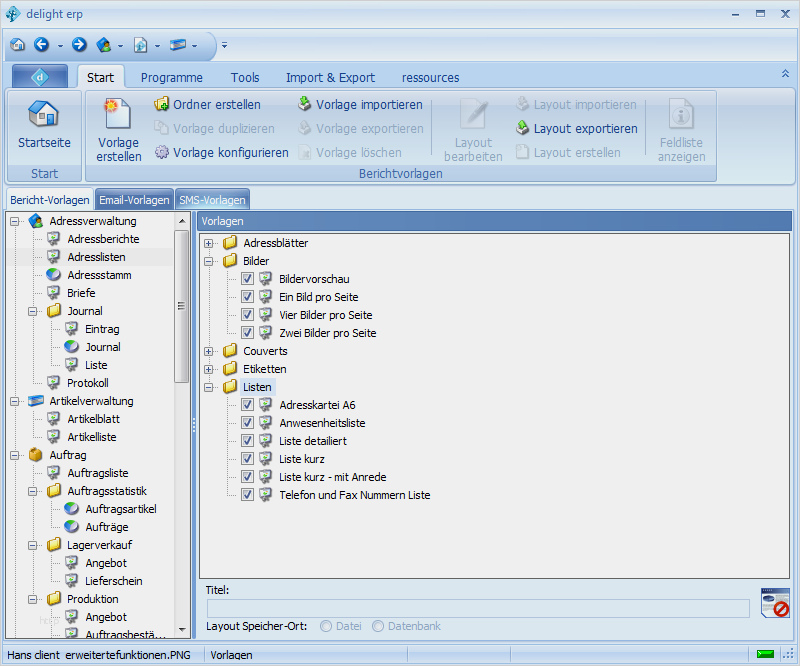Click the Bildervorschau report icon
Viewport: 800px width, 666px height.
tap(265, 279)
